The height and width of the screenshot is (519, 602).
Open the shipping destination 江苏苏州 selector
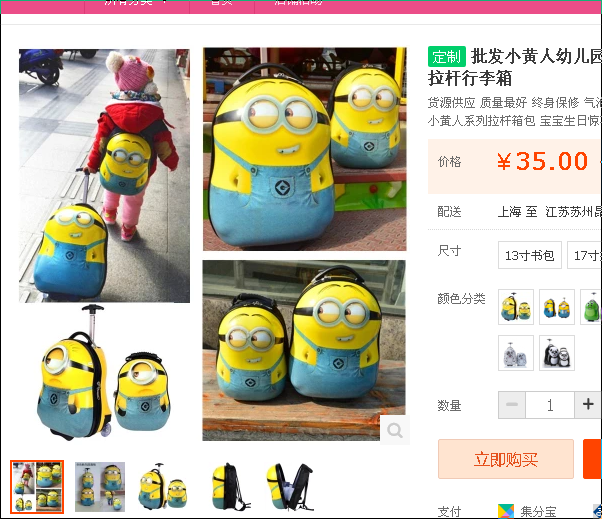[x=573, y=212]
